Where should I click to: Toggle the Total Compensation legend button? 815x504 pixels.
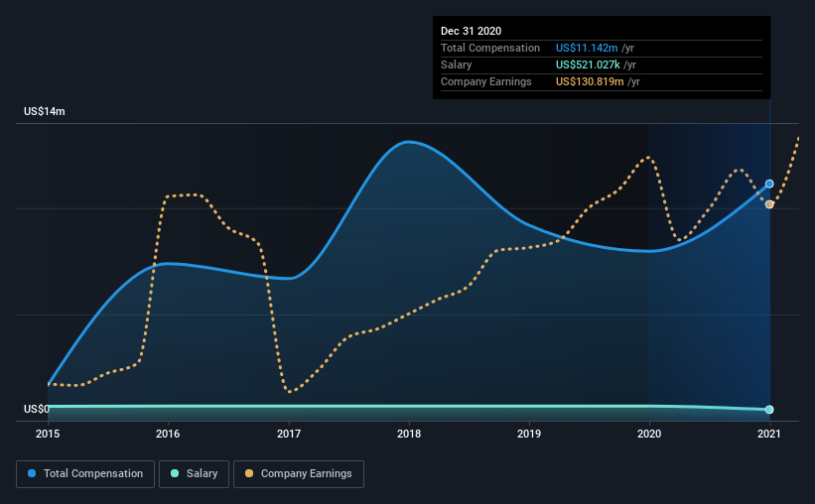(85, 474)
